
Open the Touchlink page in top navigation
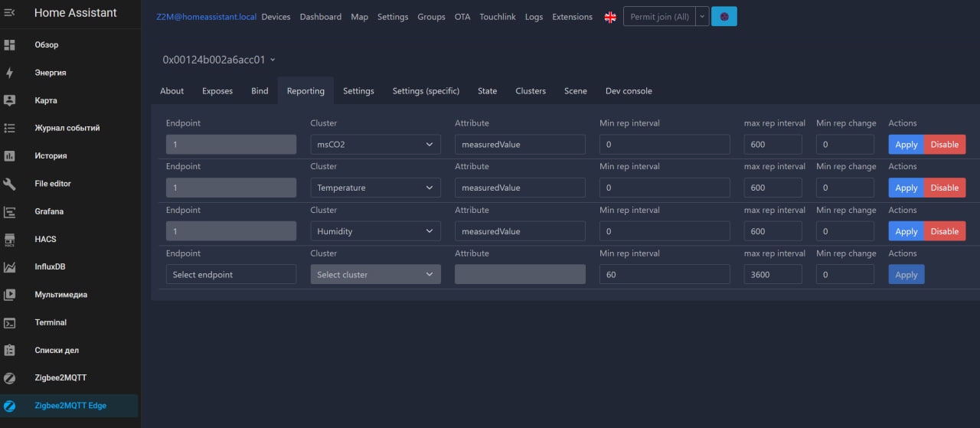[x=498, y=17]
